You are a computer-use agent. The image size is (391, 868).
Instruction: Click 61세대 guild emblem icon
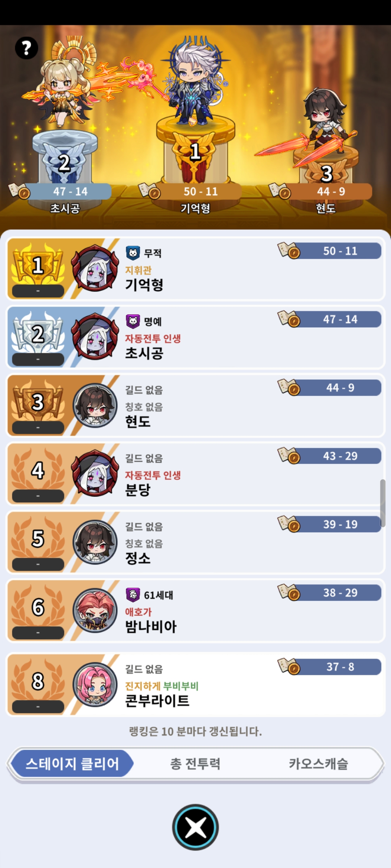133,595
